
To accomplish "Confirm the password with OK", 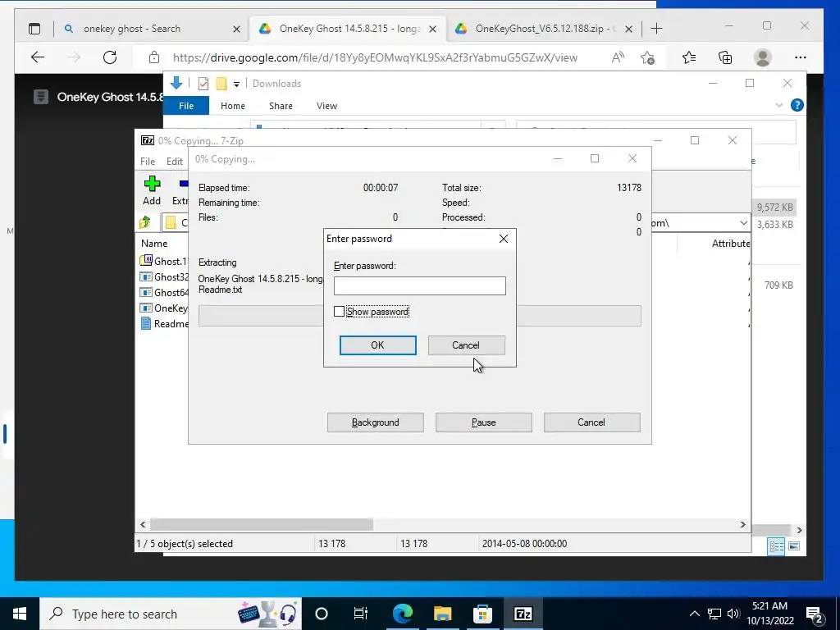I will 377,345.
